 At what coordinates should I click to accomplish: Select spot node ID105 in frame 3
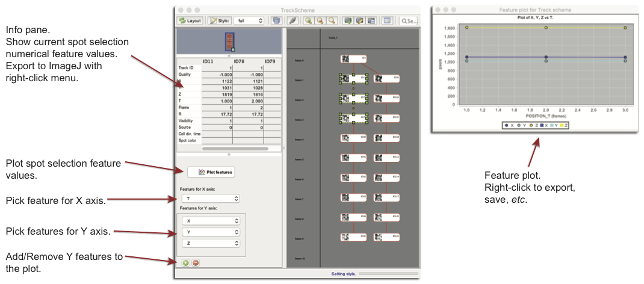[x=386, y=118]
